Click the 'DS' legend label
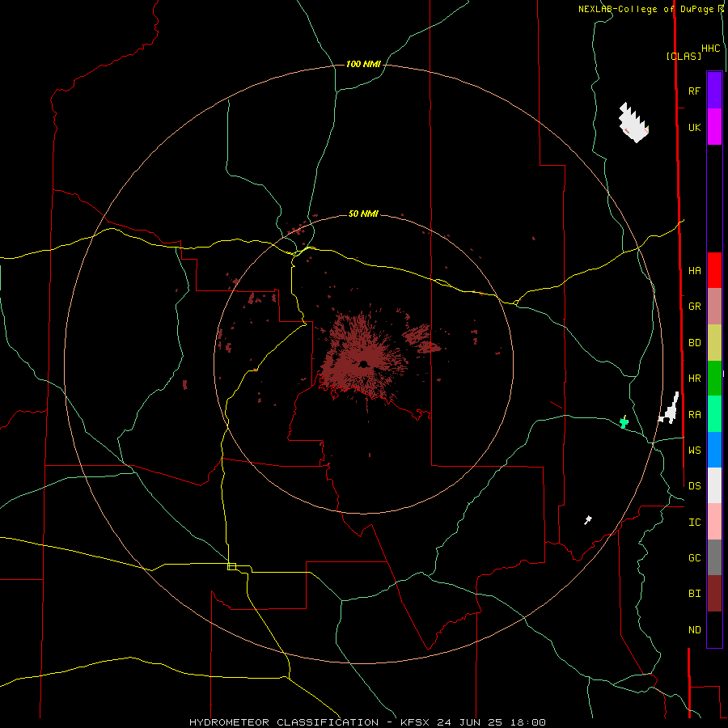728x728 pixels. pos(695,486)
